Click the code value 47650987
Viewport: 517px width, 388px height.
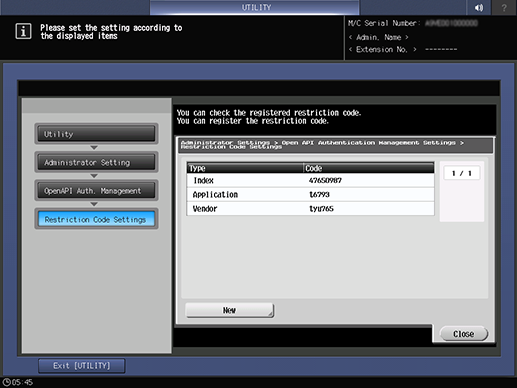click(x=325, y=180)
